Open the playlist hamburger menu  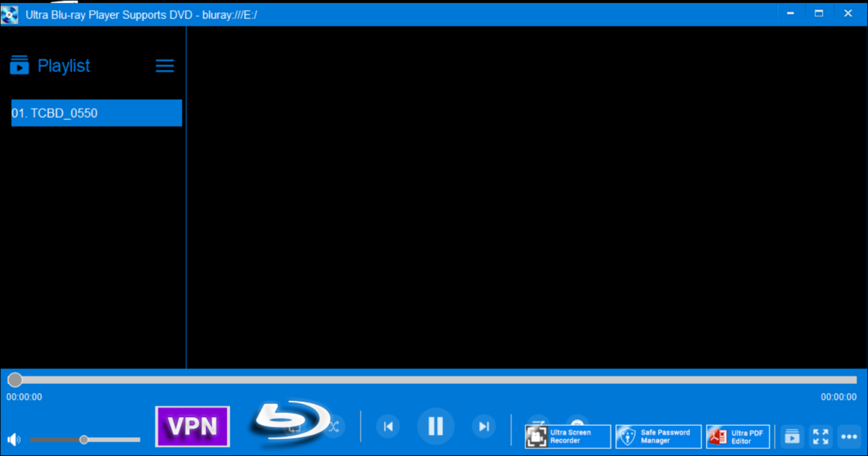pyautogui.click(x=164, y=66)
